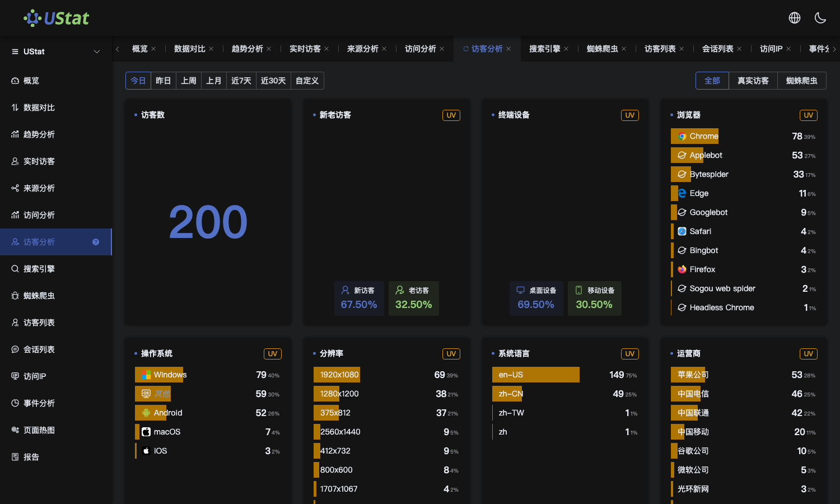This screenshot has height=504, width=840.
Task: Open 实时访客 in the sidebar
Action: point(56,161)
